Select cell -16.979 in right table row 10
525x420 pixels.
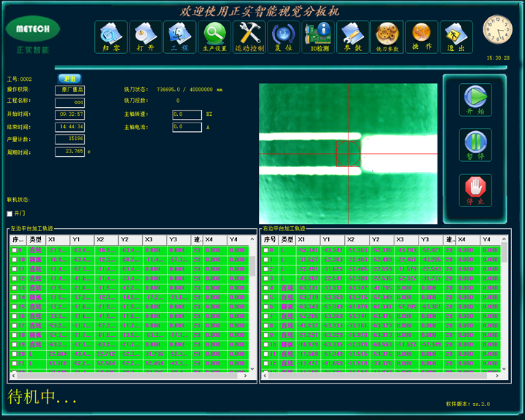point(308,345)
